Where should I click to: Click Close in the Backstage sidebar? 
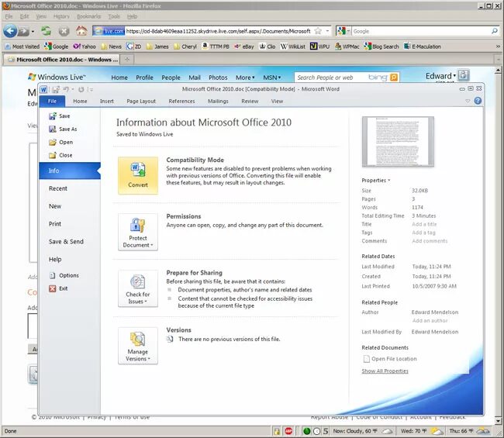pos(60,155)
